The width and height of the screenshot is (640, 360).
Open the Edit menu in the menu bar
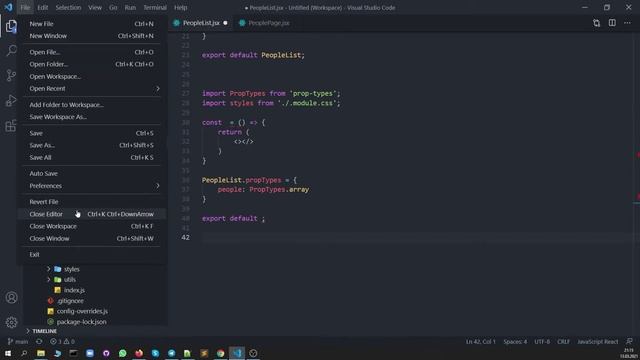tap(42, 7)
